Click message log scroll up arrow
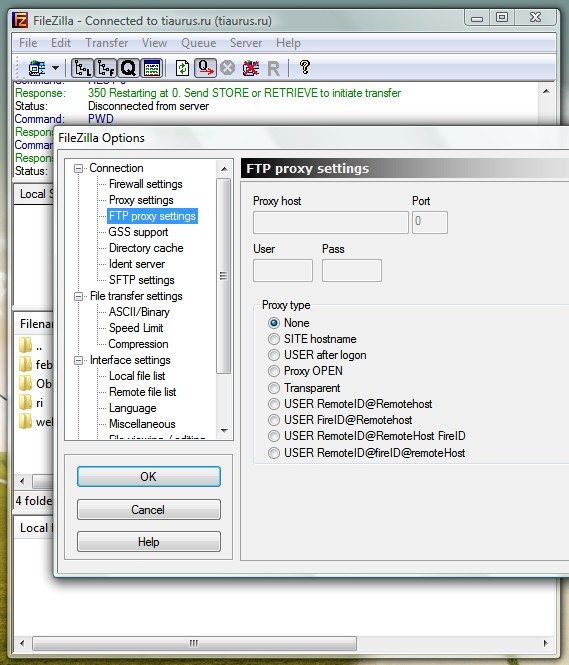Image resolution: width=569 pixels, height=665 pixels. [546, 91]
